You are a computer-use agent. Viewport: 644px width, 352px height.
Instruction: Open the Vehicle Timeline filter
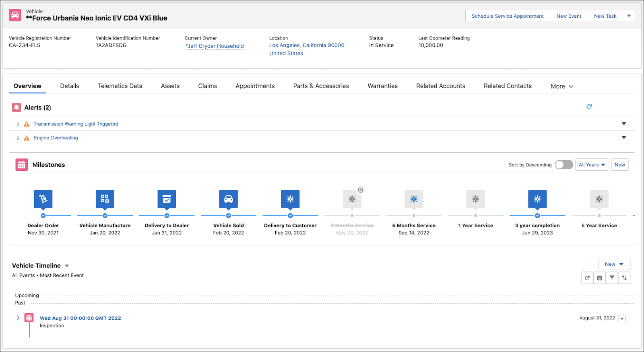pos(612,278)
